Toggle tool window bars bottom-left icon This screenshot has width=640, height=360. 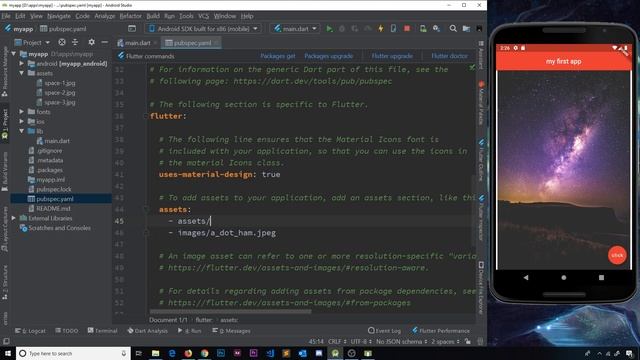[x=6, y=341]
